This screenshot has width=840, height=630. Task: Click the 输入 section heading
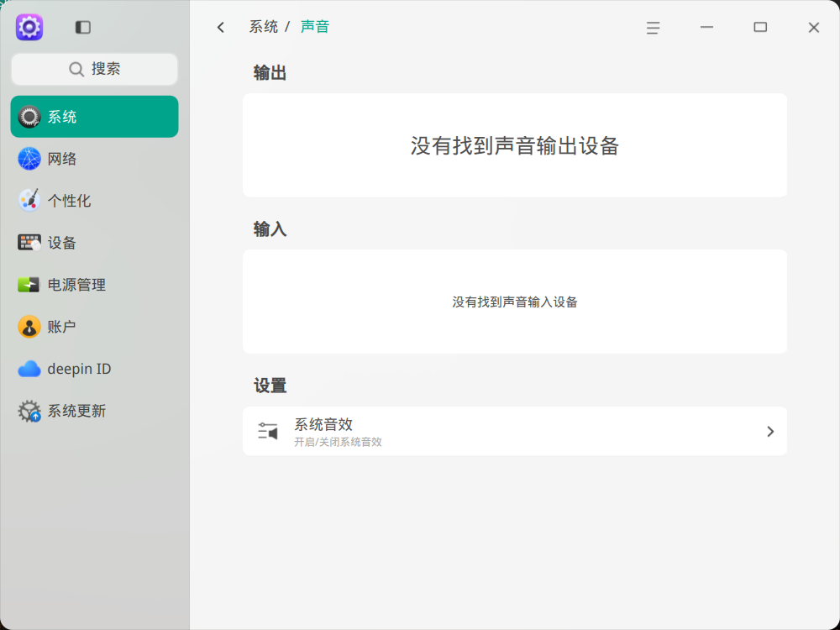(270, 229)
